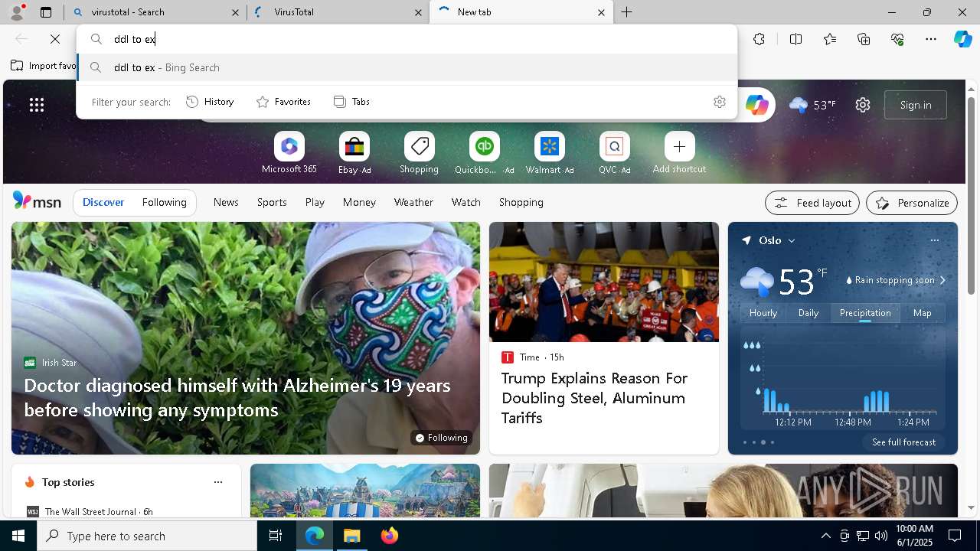Image resolution: width=980 pixels, height=551 pixels.
Task: Add a new shortcut tile
Action: [679, 153]
